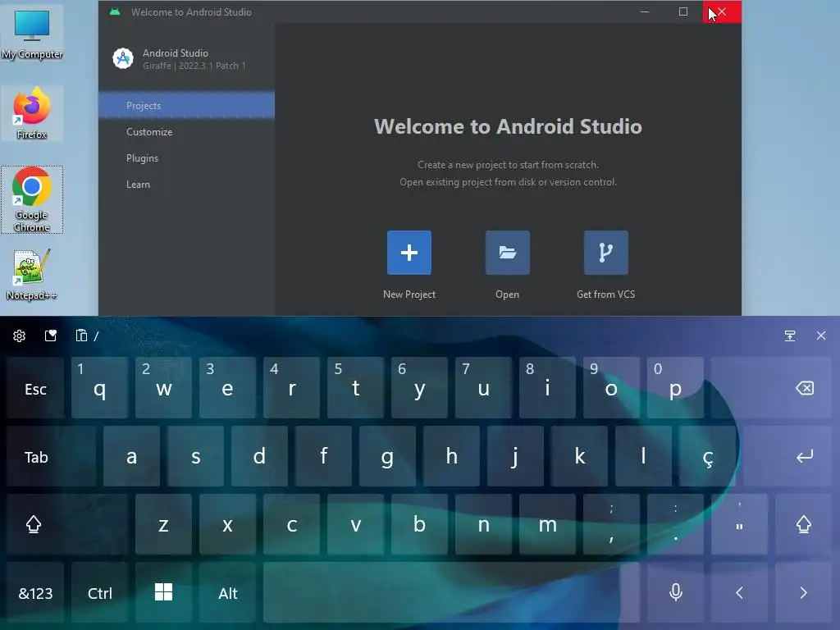
Task: Tap the quotation mark key
Action: click(x=739, y=524)
